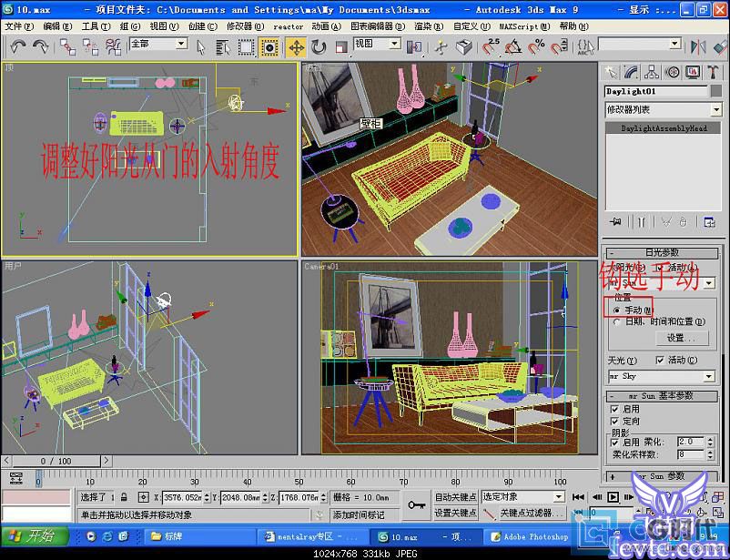Click the Rectangular Selection Region tool
Image resolution: width=730 pixels, height=560 pixels.
tap(247, 47)
